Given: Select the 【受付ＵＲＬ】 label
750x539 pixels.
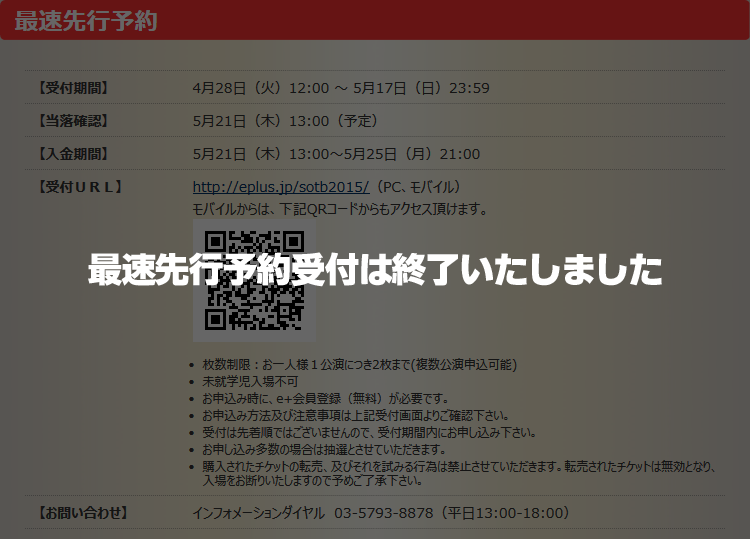Looking at the screenshot, I should (x=80, y=187).
